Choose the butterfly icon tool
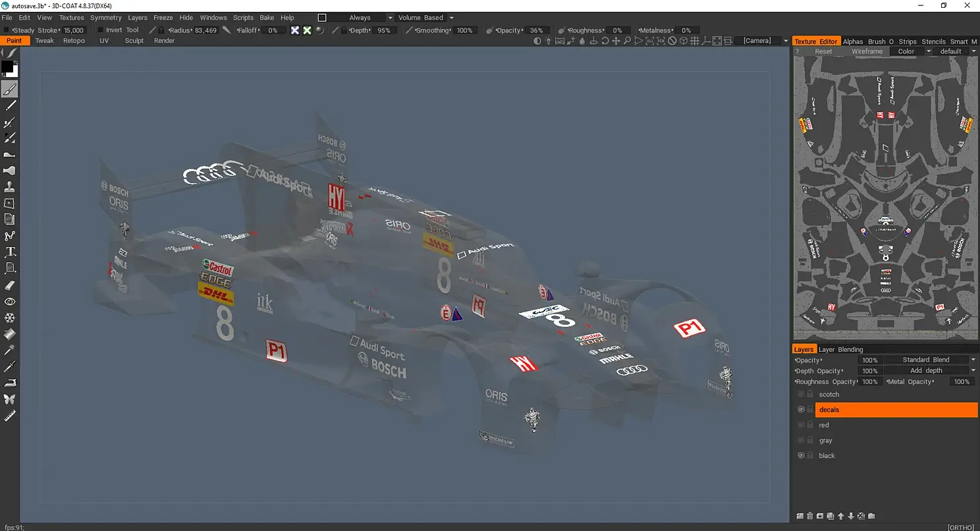Image resolution: width=980 pixels, height=531 pixels. tap(10, 399)
